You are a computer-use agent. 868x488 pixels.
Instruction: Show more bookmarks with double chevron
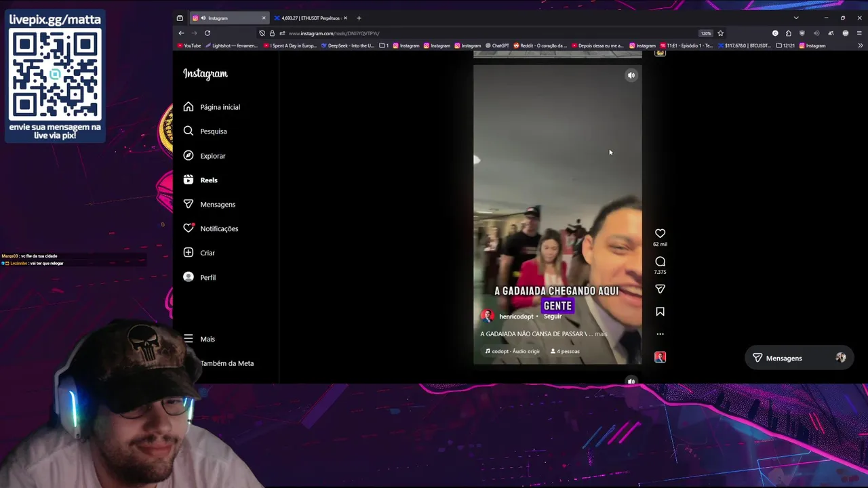point(860,45)
